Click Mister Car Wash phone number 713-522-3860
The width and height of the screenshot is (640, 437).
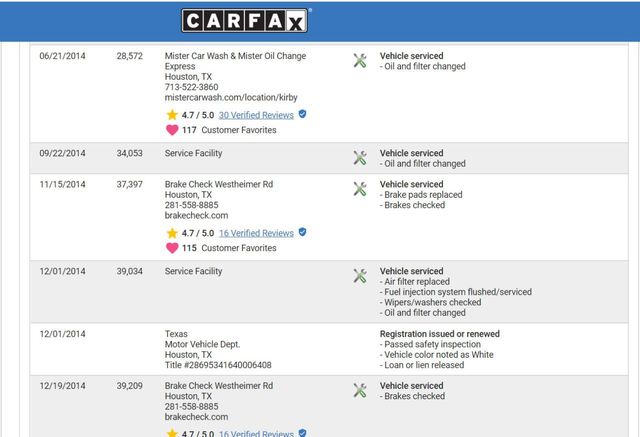pos(191,87)
